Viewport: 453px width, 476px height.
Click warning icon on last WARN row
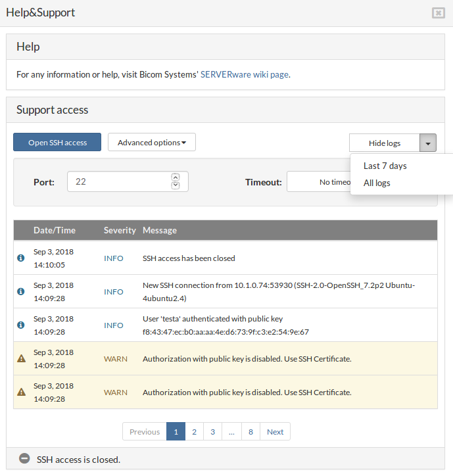click(x=21, y=392)
